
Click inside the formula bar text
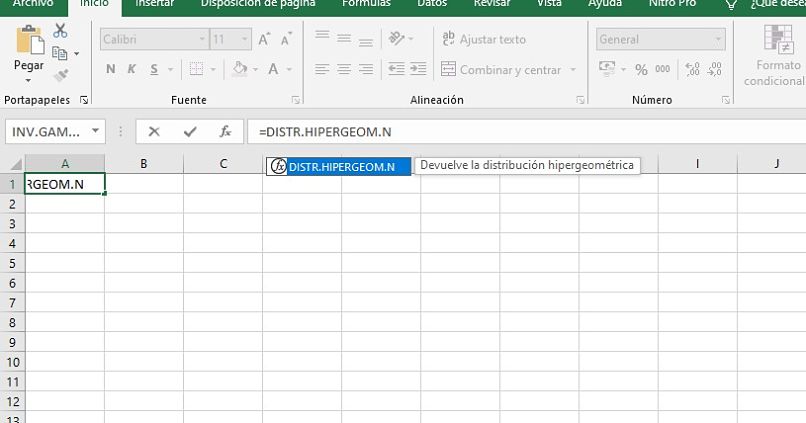point(500,131)
